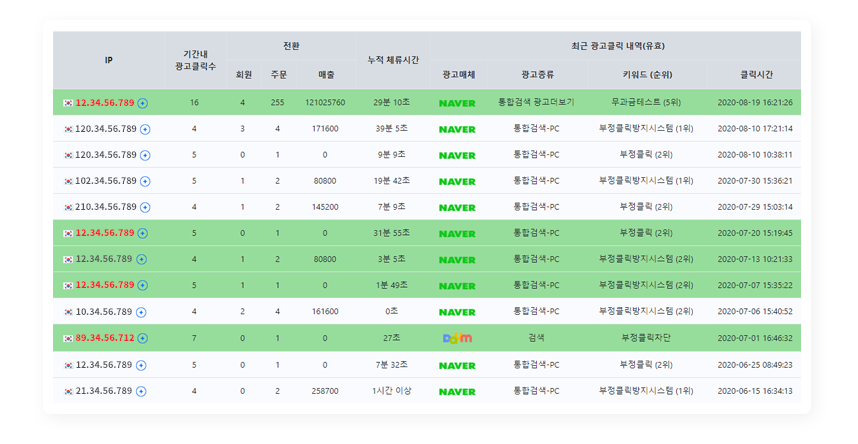Click the 클릭시간 column header
The image size is (858, 444).
[x=756, y=74]
